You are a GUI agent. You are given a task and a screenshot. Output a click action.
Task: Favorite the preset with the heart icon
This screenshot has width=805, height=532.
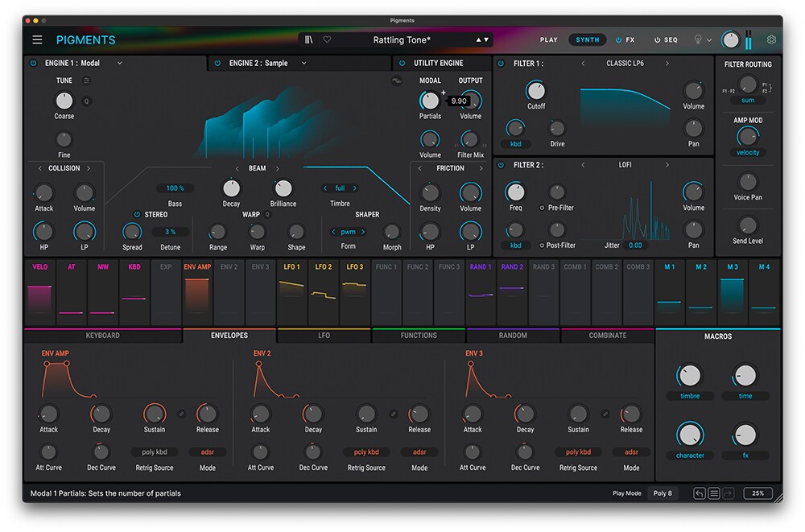coord(327,39)
